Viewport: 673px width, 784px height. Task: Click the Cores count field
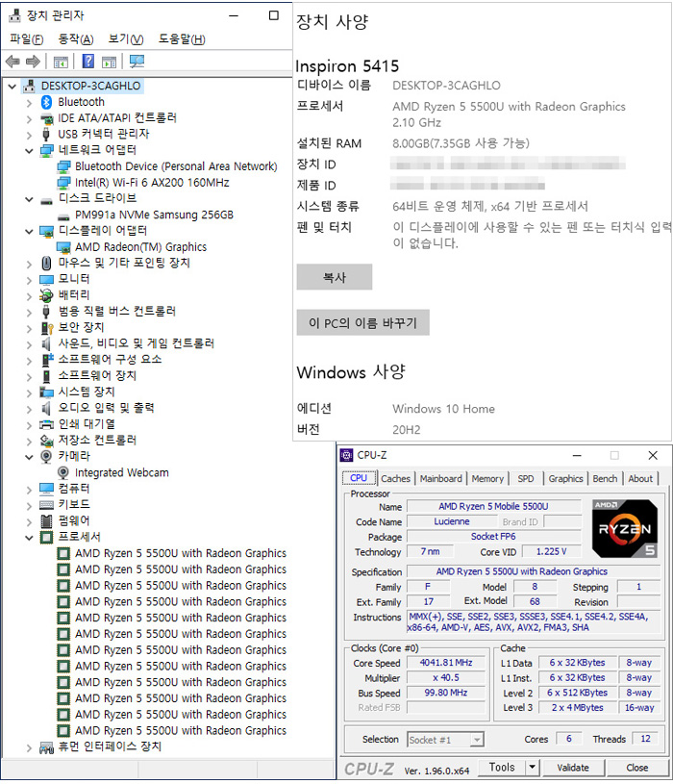pyautogui.click(x=569, y=739)
